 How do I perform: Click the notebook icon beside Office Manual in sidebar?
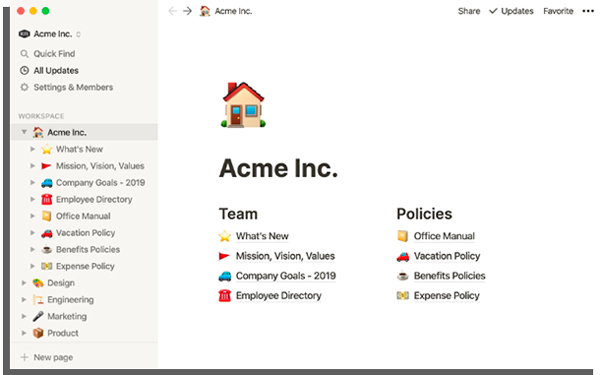pyautogui.click(x=47, y=216)
